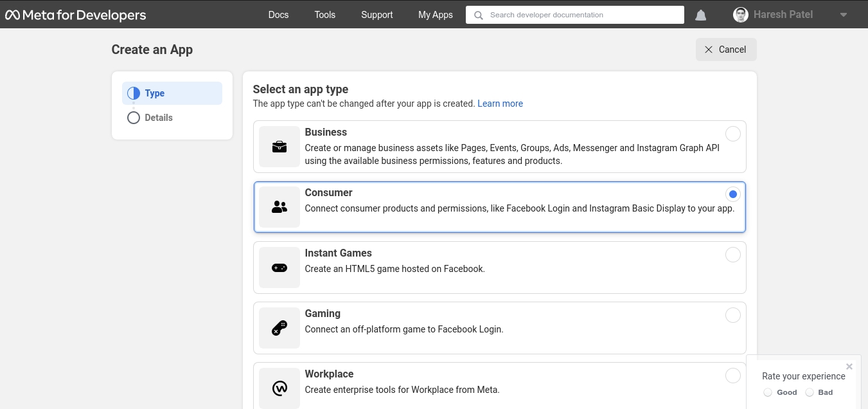Click the Instant Games controller icon

click(279, 268)
